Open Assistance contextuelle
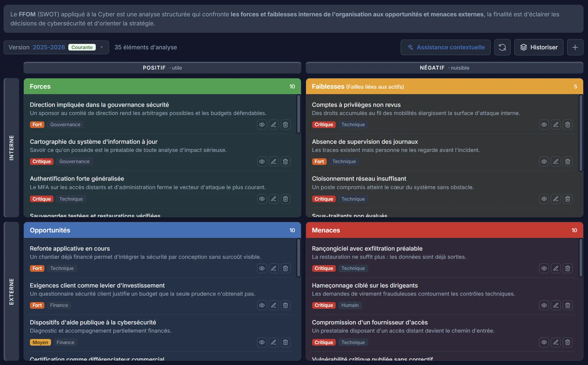This screenshot has width=588, height=365. pyautogui.click(x=446, y=47)
